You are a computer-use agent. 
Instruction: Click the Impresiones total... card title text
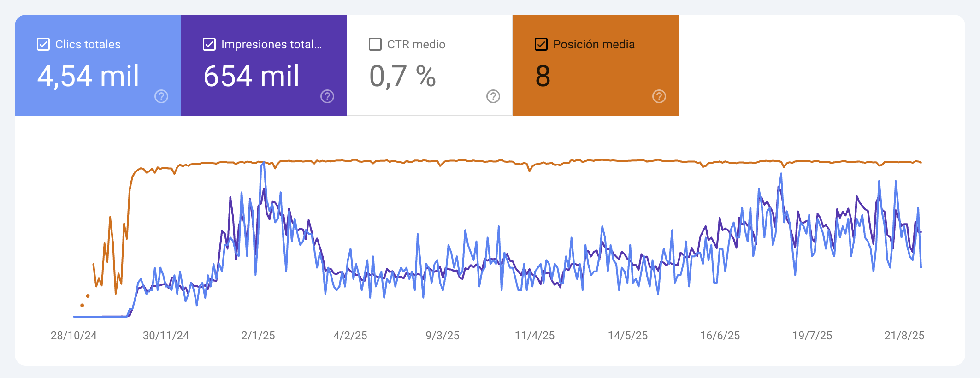pos(272,44)
